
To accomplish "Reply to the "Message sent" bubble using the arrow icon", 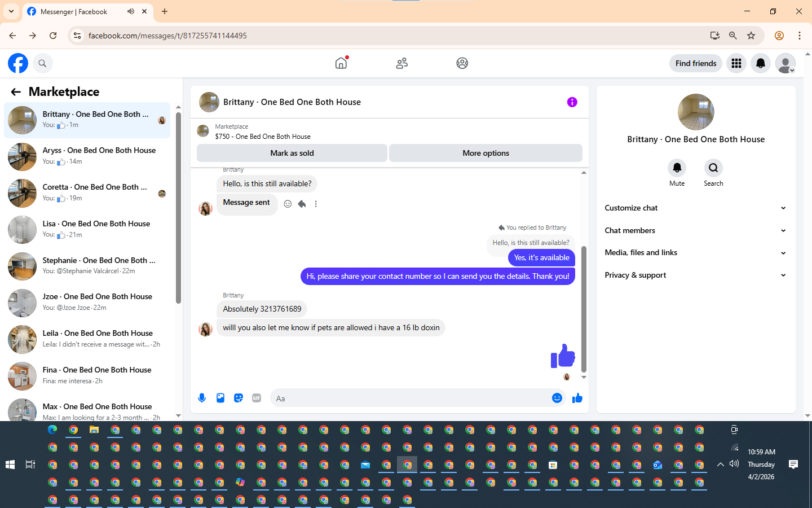I will point(302,204).
